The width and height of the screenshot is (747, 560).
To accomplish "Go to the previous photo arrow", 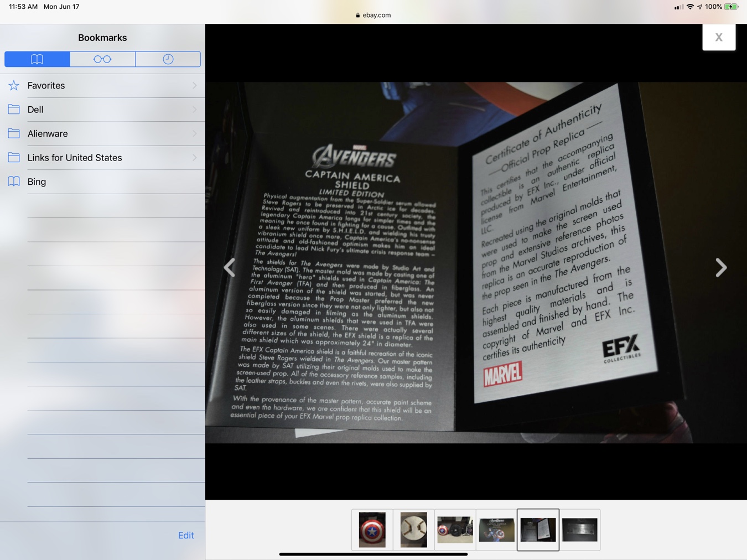I will 230,268.
